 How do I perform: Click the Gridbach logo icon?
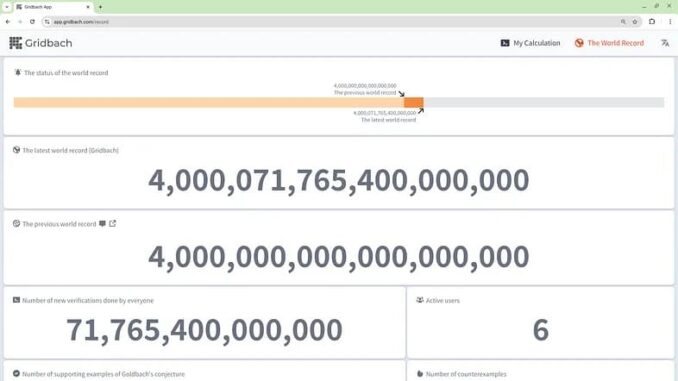tap(16, 43)
